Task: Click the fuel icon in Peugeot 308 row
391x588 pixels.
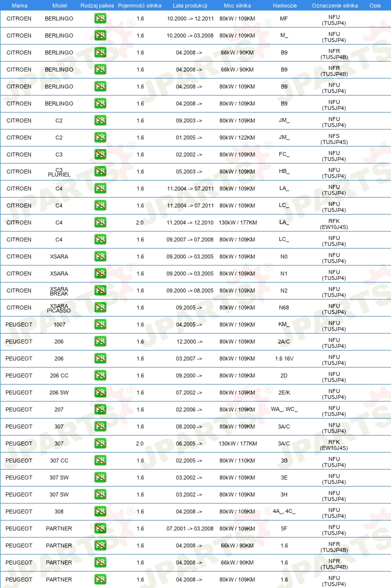Action: [100, 511]
